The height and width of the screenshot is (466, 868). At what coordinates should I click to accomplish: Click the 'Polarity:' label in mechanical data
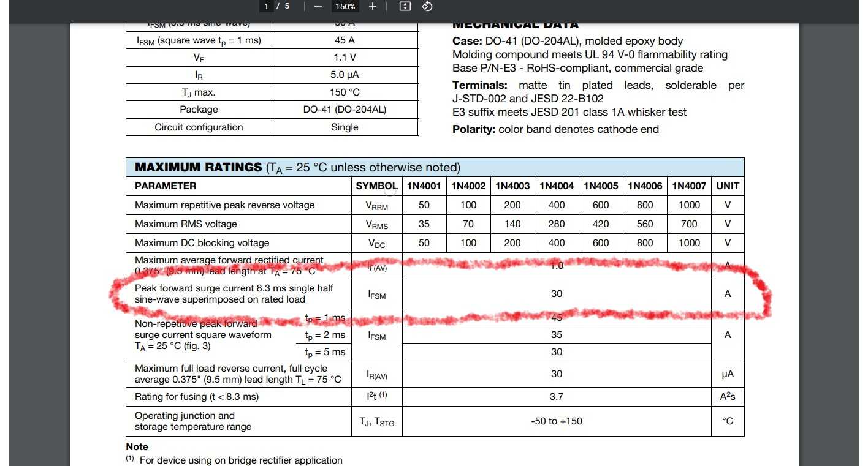474,129
